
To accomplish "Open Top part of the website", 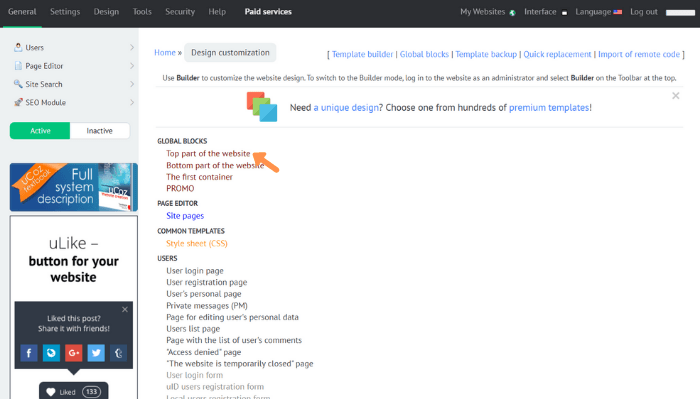I will (x=208, y=154).
